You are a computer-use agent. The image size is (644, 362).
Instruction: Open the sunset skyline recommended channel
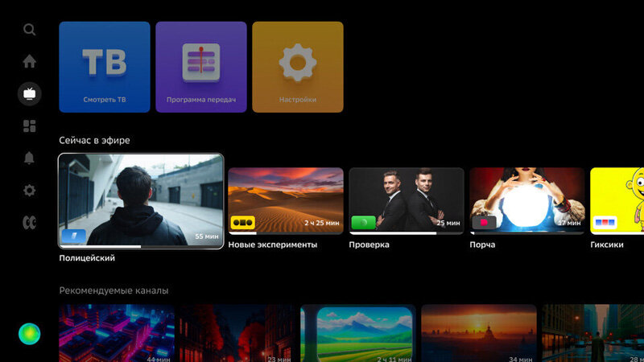pos(479,333)
